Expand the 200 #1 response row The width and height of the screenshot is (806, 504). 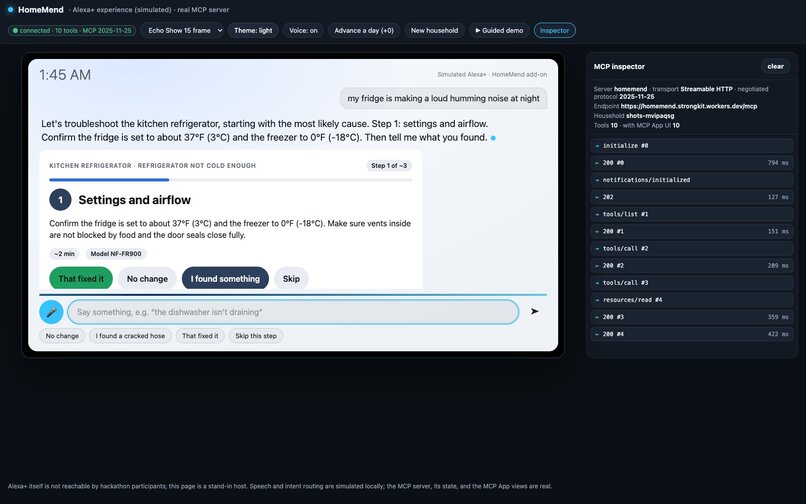point(692,231)
